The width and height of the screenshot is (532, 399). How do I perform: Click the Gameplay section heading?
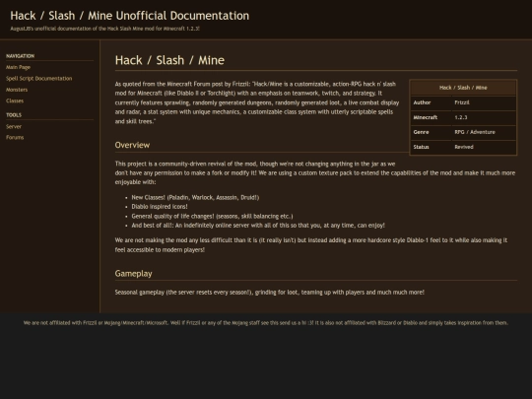(x=133, y=274)
